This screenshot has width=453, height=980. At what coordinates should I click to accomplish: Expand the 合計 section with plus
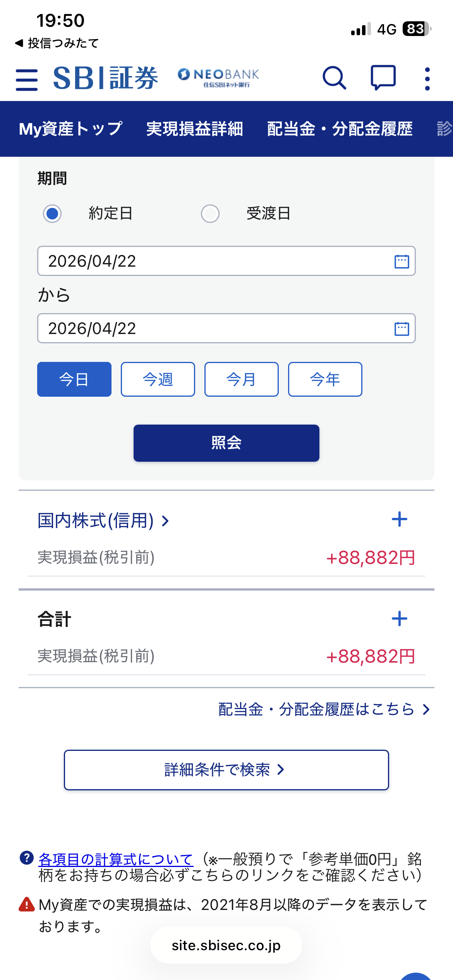click(x=399, y=618)
